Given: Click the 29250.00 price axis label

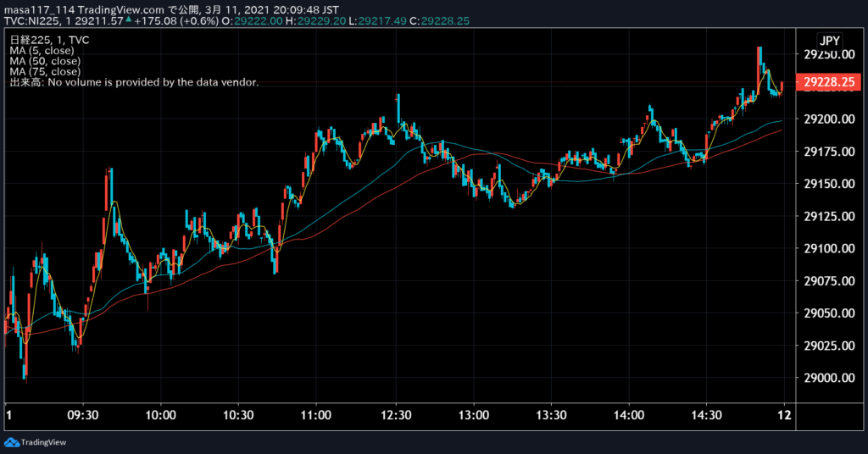Looking at the screenshot, I should 829,54.
